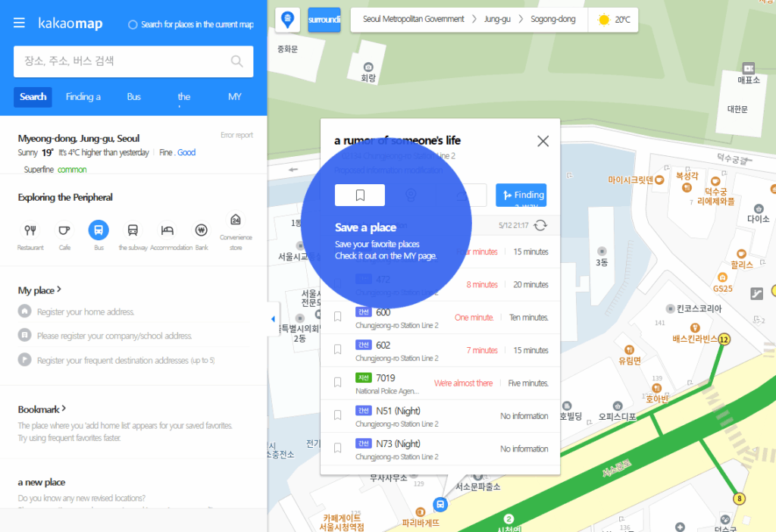Image resolution: width=776 pixels, height=532 pixels.
Task: Bookmark bus 7019
Action: point(337,382)
